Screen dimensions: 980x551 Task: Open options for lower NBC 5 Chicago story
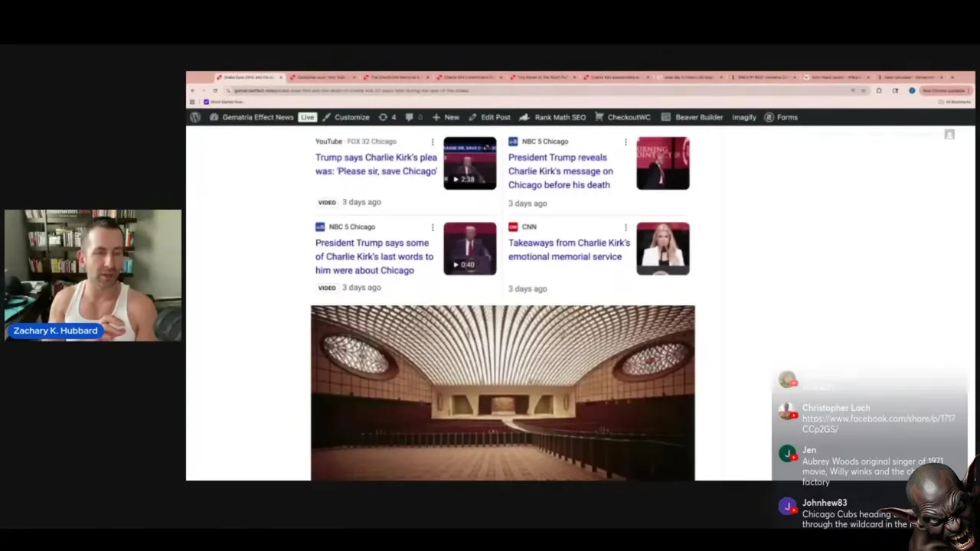pos(433,227)
